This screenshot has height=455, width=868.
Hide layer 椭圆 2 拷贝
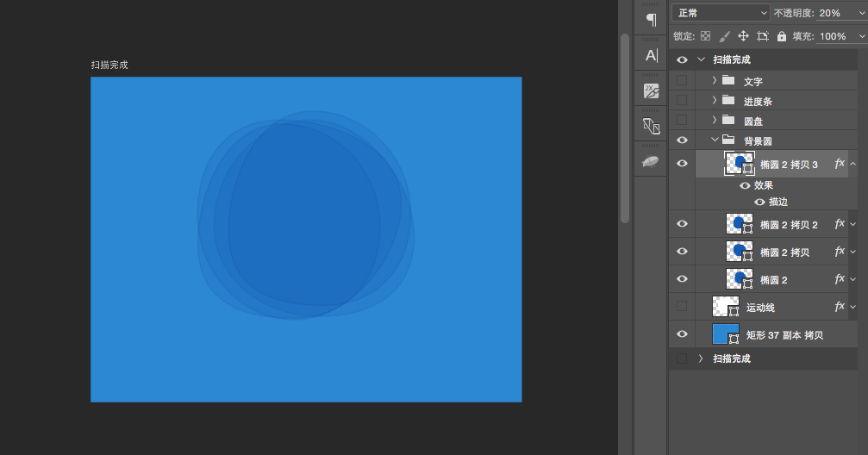682,252
